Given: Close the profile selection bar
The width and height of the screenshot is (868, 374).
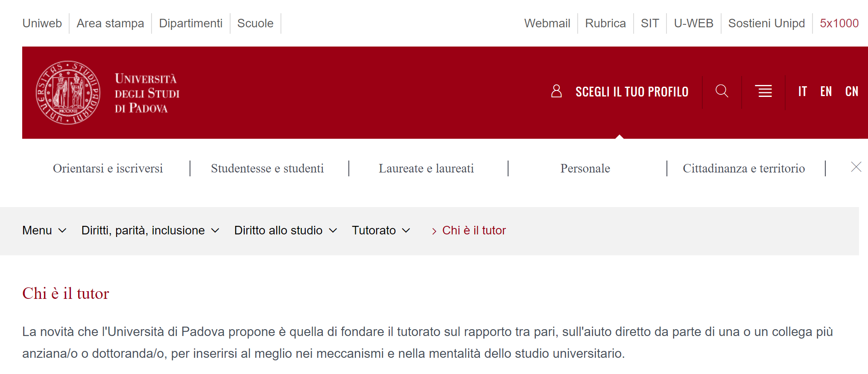Looking at the screenshot, I should coord(856,167).
